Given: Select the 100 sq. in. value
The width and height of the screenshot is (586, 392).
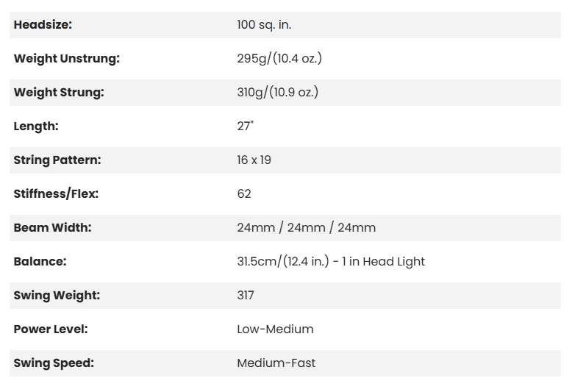Looking at the screenshot, I should click(x=264, y=25).
